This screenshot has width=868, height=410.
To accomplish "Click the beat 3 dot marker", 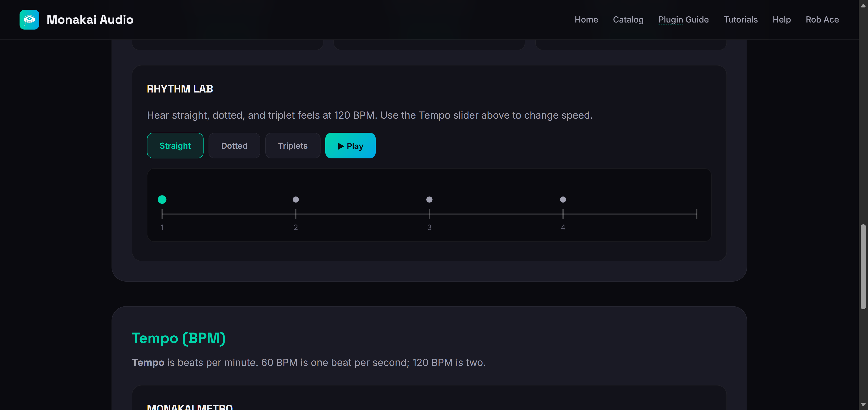I will (x=429, y=200).
